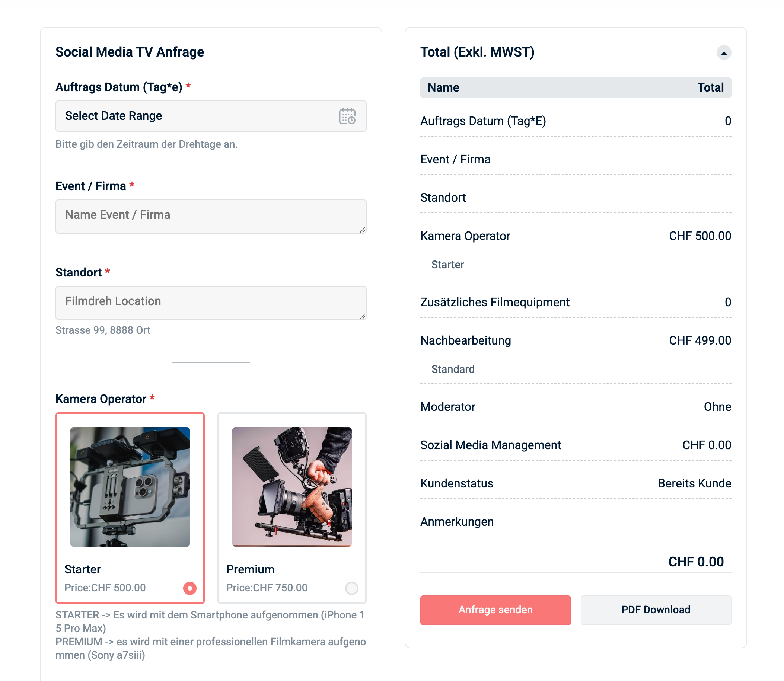Screen dimensions: 784x681
Task: Select the Starter radio button
Action: pos(190,588)
